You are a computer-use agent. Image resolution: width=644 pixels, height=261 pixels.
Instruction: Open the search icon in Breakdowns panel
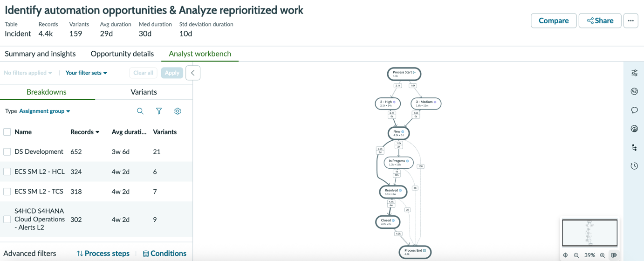point(140,111)
